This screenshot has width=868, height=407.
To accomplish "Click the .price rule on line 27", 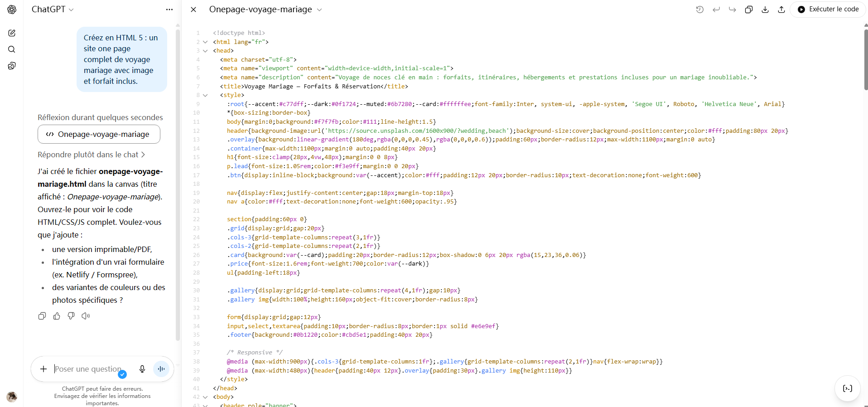I will tap(328, 264).
